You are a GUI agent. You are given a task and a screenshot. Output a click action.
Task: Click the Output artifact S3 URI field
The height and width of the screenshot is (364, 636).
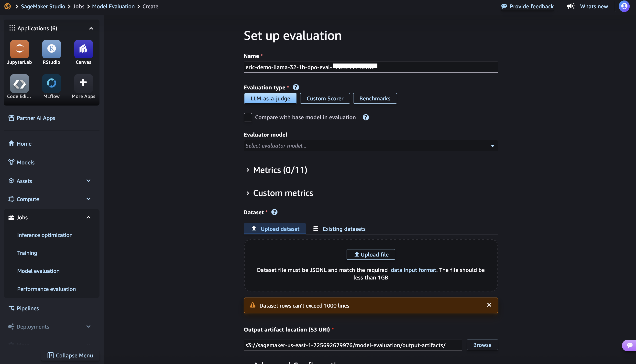(x=353, y=345)
